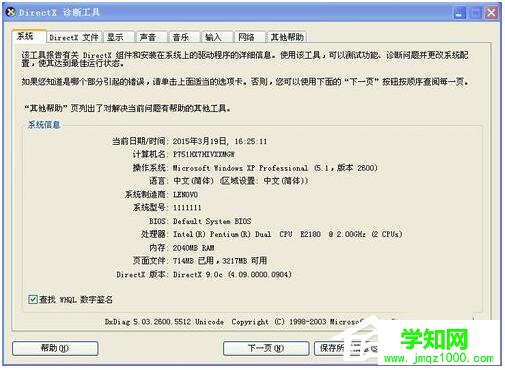Close the DirectX diagnostic window
This screenshot has height=370, width=505.
[x=491, y=13]
